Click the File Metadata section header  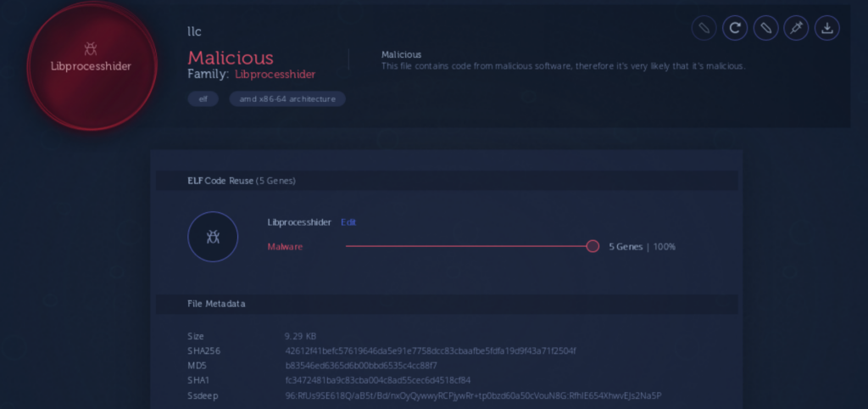pyautogui.click(x=447, y=304)
